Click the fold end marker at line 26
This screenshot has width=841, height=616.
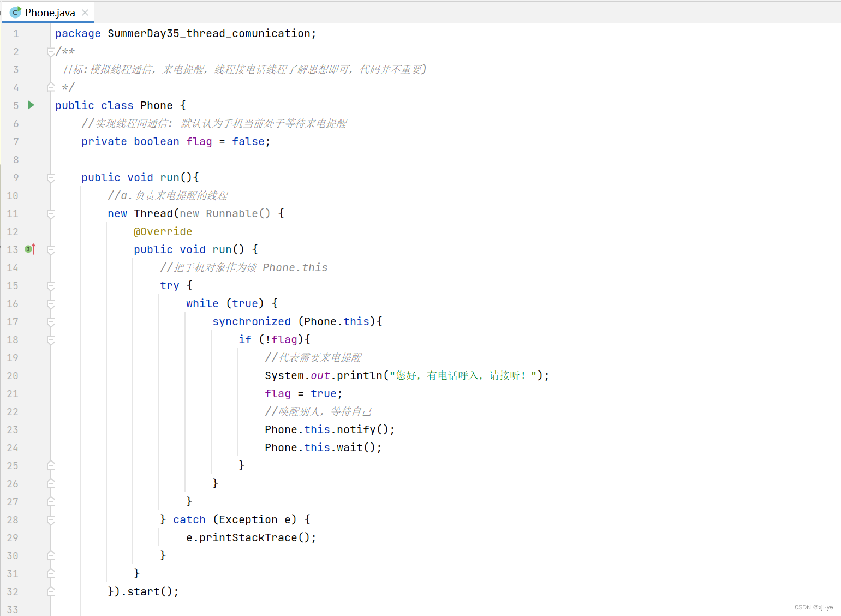pyautogui.click(x=51, y=483)
